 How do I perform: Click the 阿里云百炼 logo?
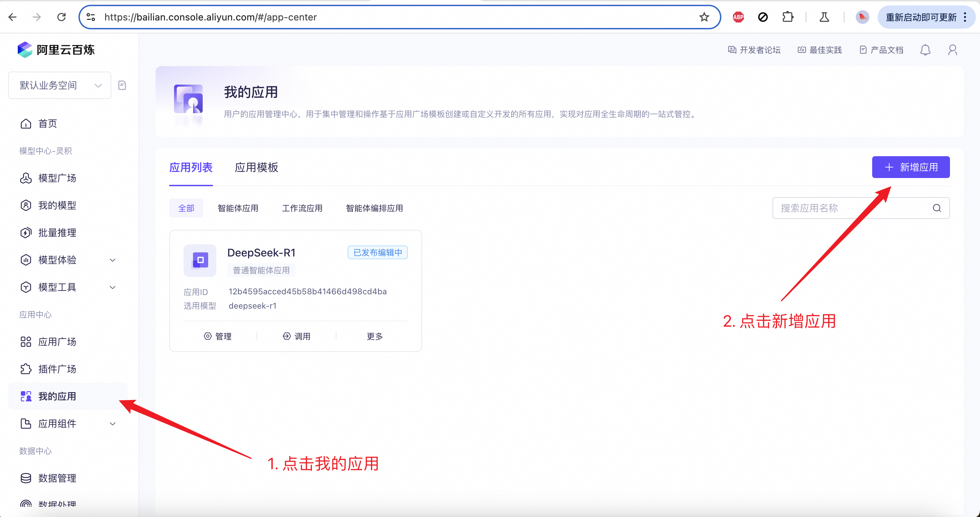click(56, 50)
